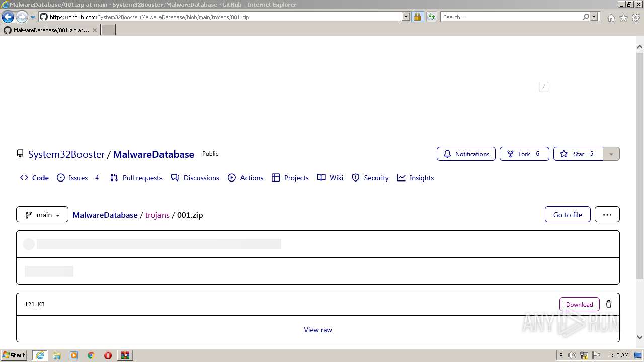Expand the main branch selector
Screen dimensions: 644x362
point(42,214)
